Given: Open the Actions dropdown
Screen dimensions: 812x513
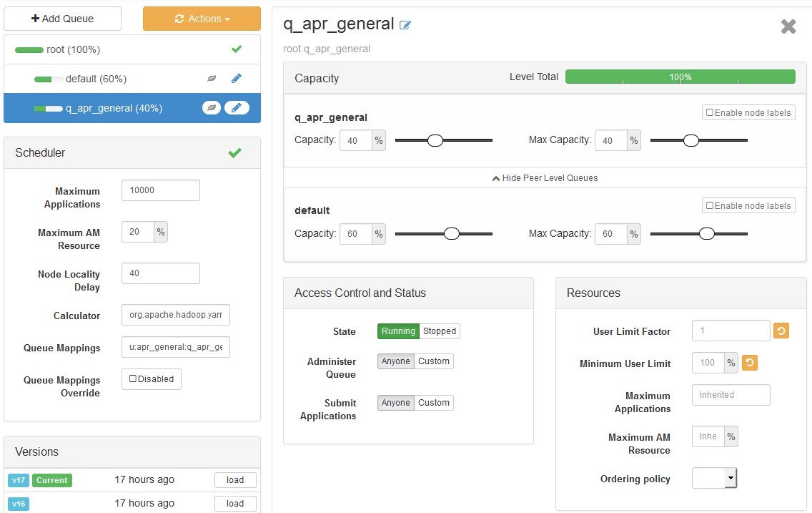Looking at the screenshot, I should click(202, 19).
